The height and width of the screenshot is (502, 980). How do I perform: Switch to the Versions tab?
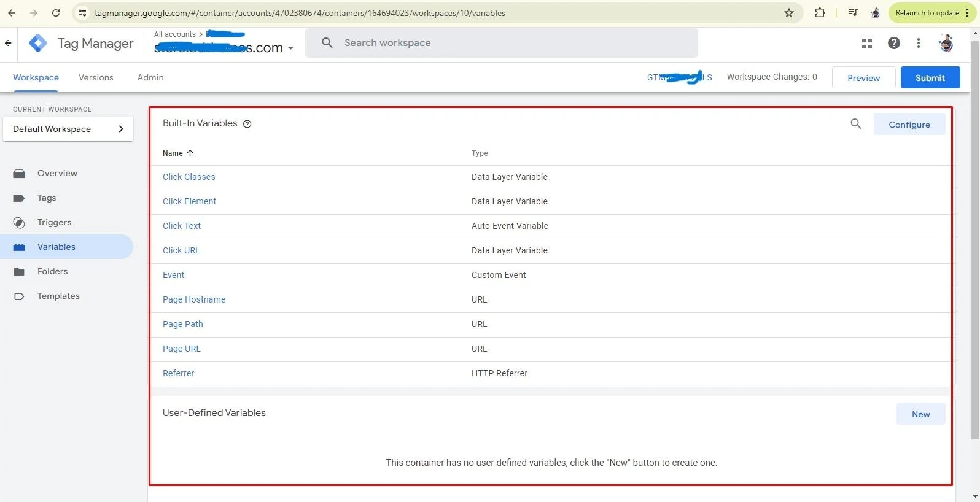96,77
